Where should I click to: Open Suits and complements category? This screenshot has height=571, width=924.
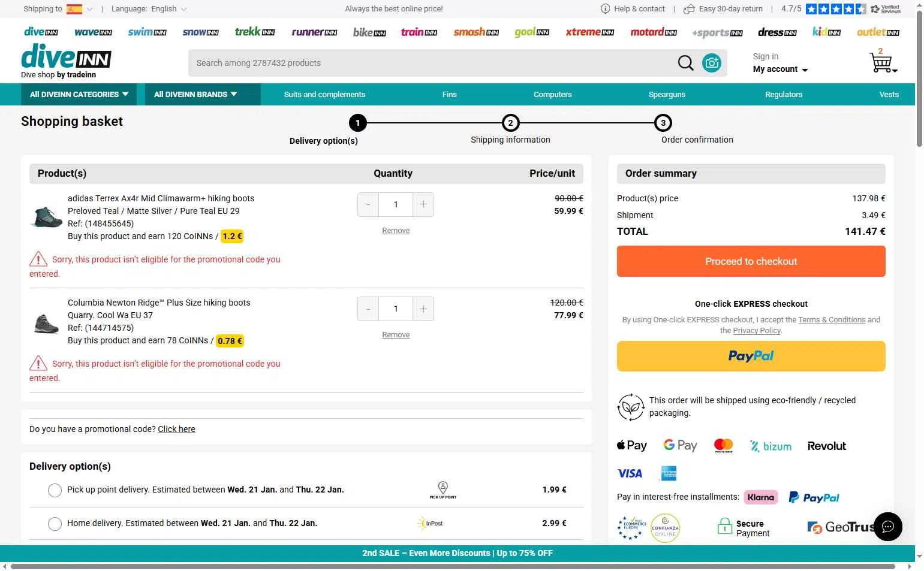point(324,95)
